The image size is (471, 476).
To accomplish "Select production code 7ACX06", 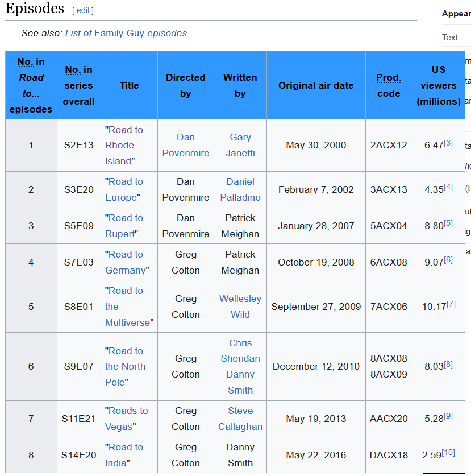I will pyautogui.click(x=389, y=307).
